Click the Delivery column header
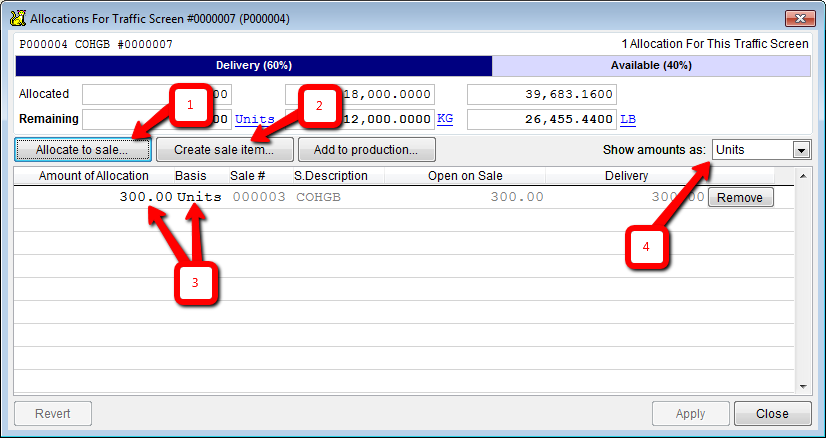The image size is (826, 438). (x=626, y=176)
